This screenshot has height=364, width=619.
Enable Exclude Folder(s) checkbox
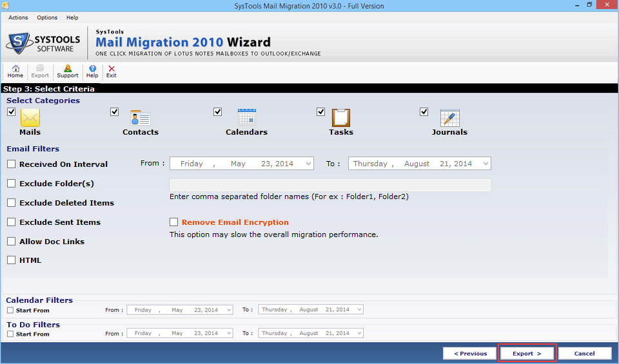pyautogui.click(x=12, y=184)
